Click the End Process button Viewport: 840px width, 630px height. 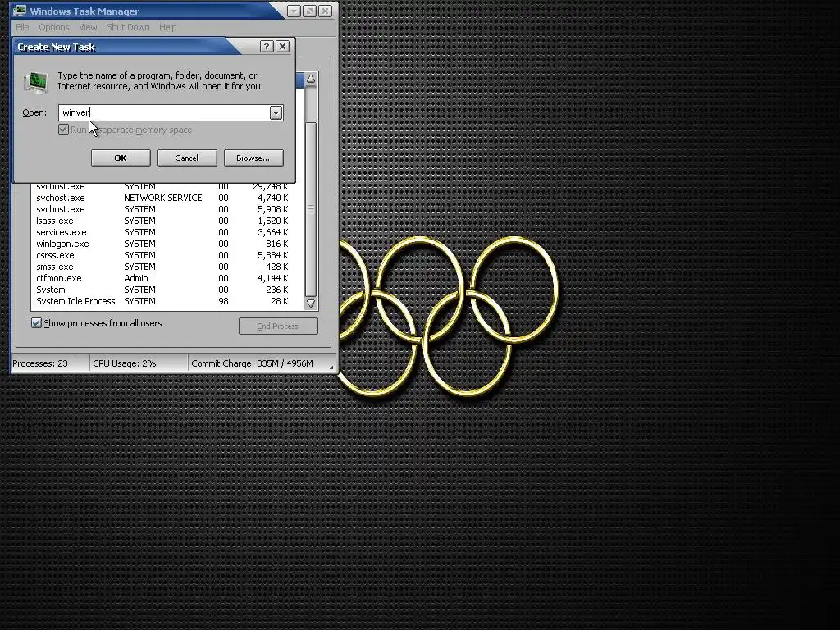278,326
